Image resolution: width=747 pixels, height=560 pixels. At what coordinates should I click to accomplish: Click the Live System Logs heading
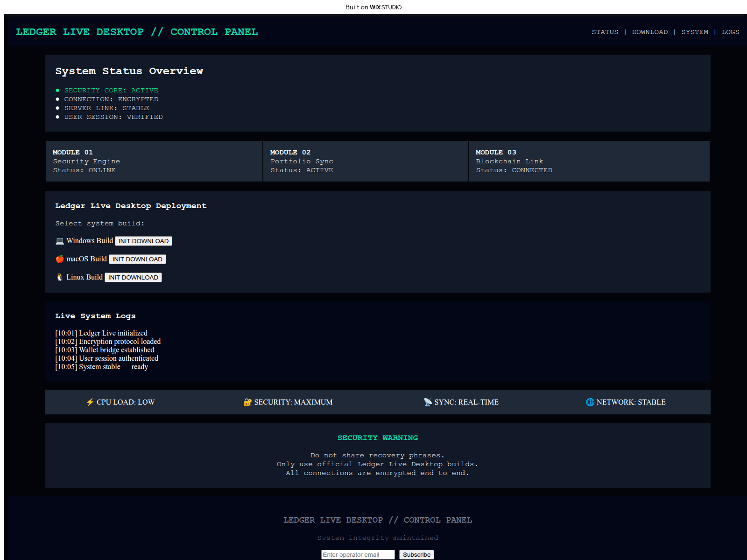coord(95,316)
